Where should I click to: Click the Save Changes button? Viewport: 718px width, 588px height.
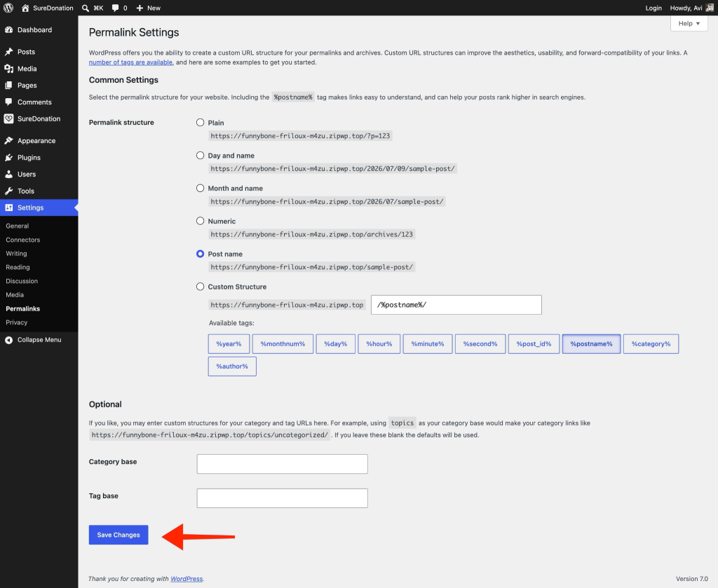[x=118, y=535]
